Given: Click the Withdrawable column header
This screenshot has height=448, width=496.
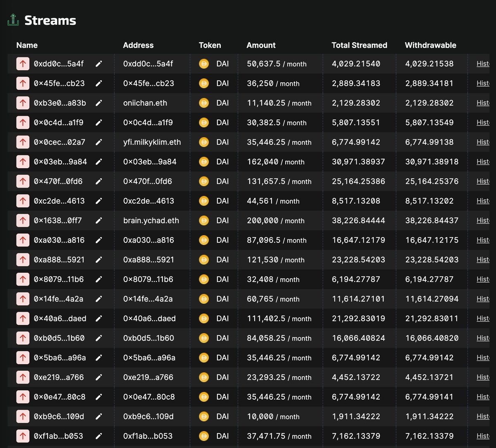Looking at the screenshot, I should (431, 45).
